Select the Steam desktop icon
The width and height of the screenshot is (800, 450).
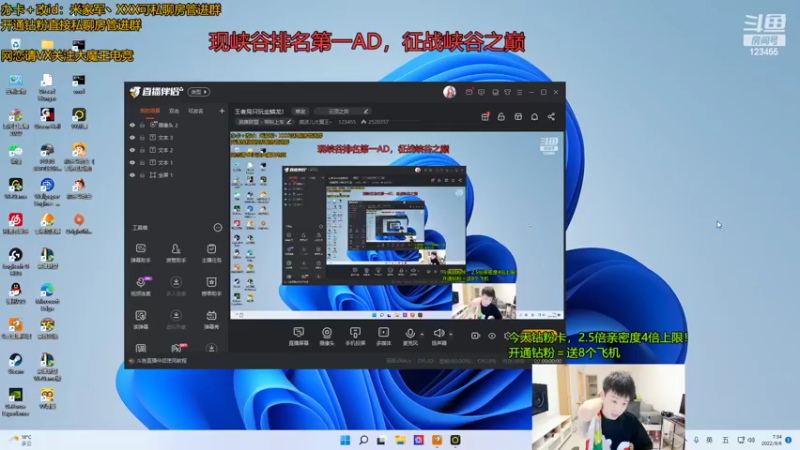[15, 364]
